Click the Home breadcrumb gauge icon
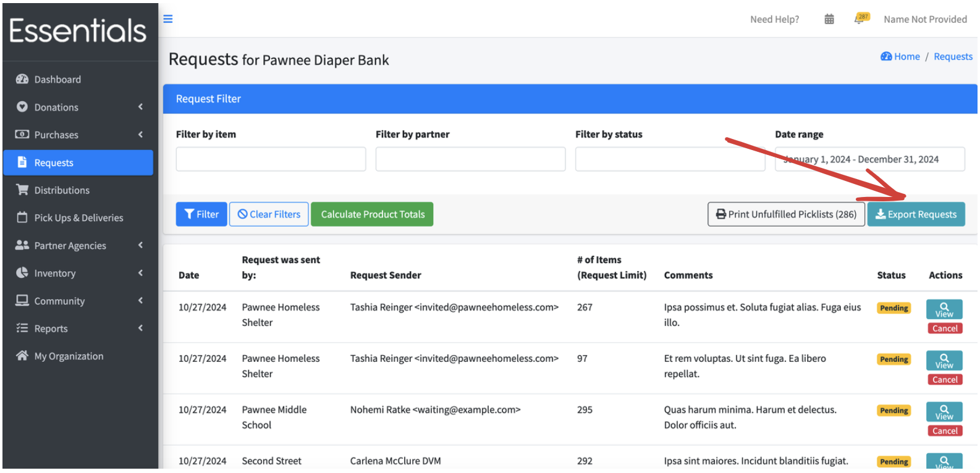Screen dimensions: 980x473 point(886,56)
